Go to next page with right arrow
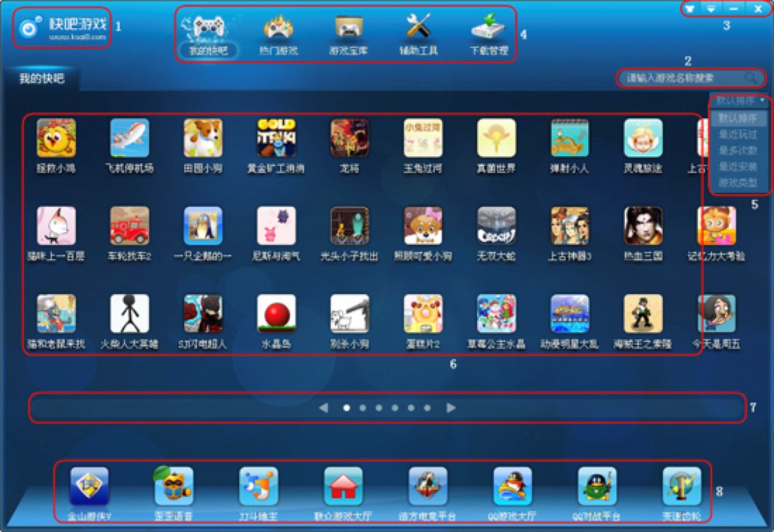 click(451, 407)
